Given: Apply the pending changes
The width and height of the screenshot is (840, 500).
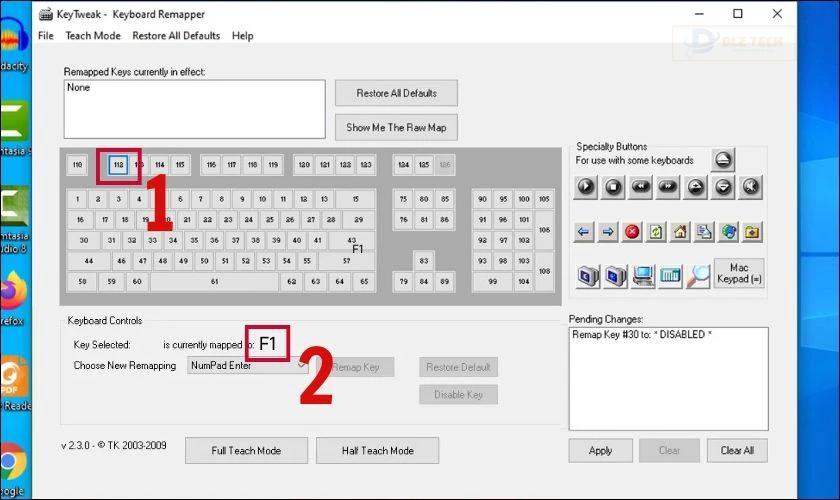Looking at the screenshot, I should point(601,451).
